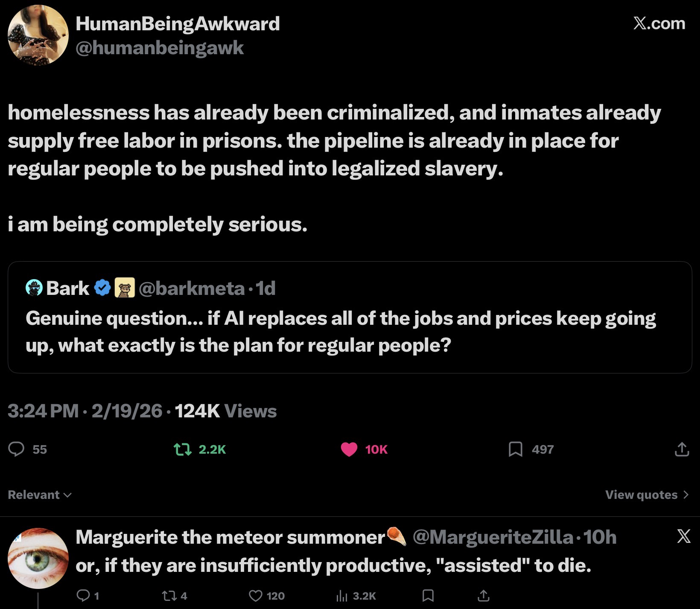The image size is (700, 609).
Task: Open the Relevant reply sorting dropdown
Action: (40, 495)
